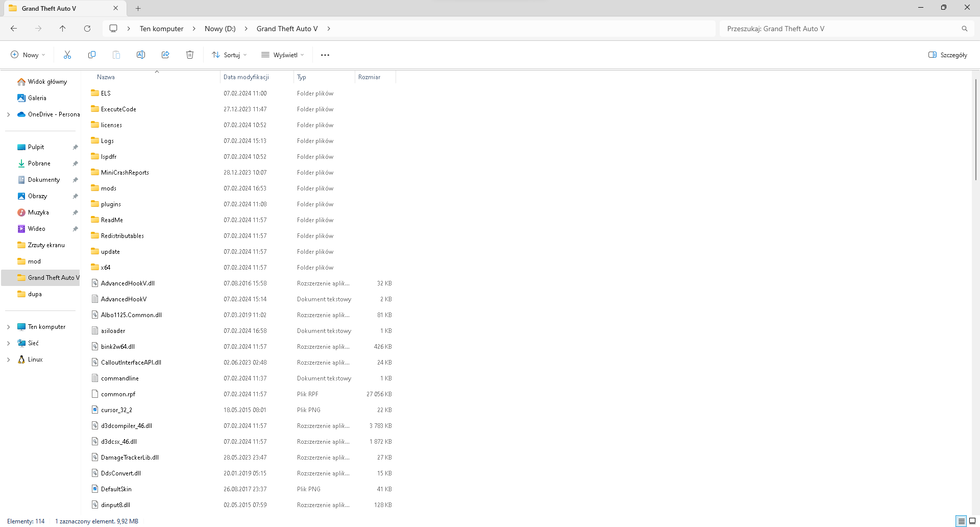This screenshot has height=527, width=980.
Task: Open the Nowy dropdown
Action: (x=28, y=55)
